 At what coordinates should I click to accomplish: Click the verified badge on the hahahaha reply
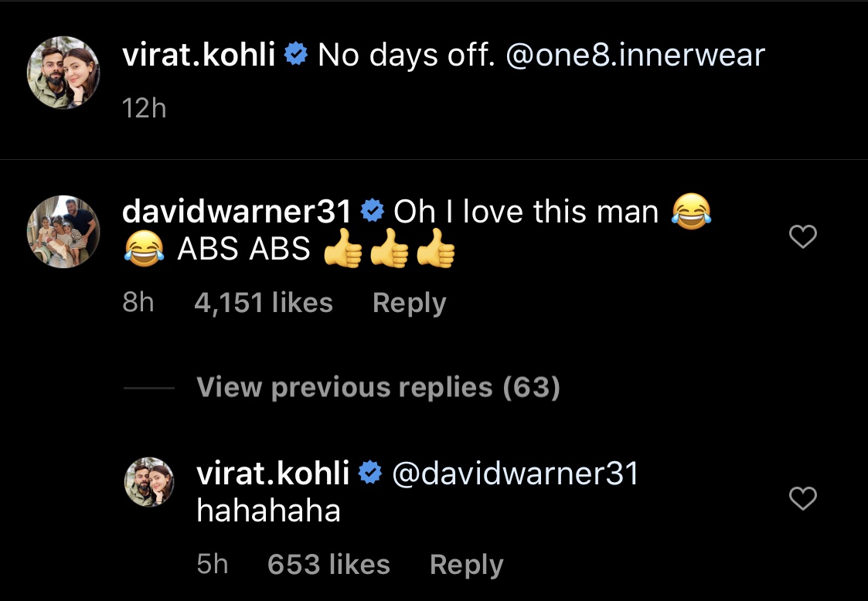pos(371,473)
